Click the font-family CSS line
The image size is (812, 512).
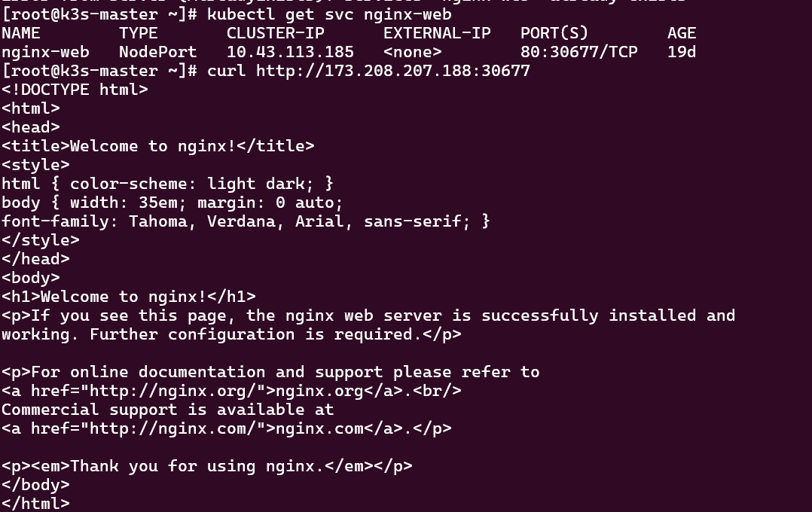[246, 221]
